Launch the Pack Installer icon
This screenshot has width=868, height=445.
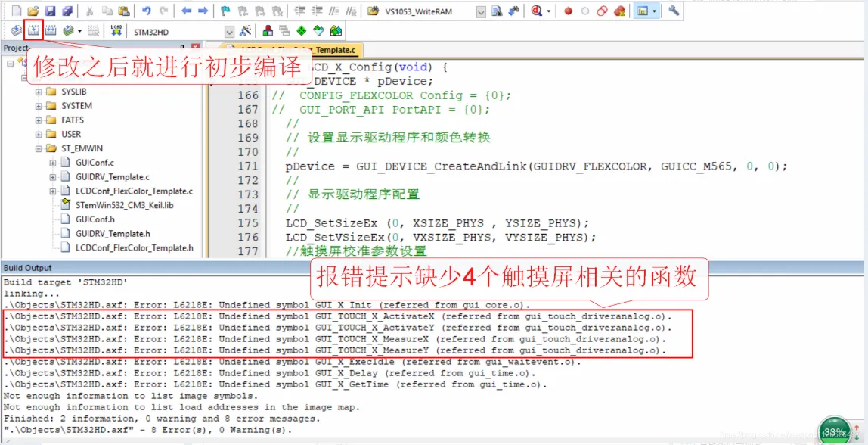(x=336, y=30)
